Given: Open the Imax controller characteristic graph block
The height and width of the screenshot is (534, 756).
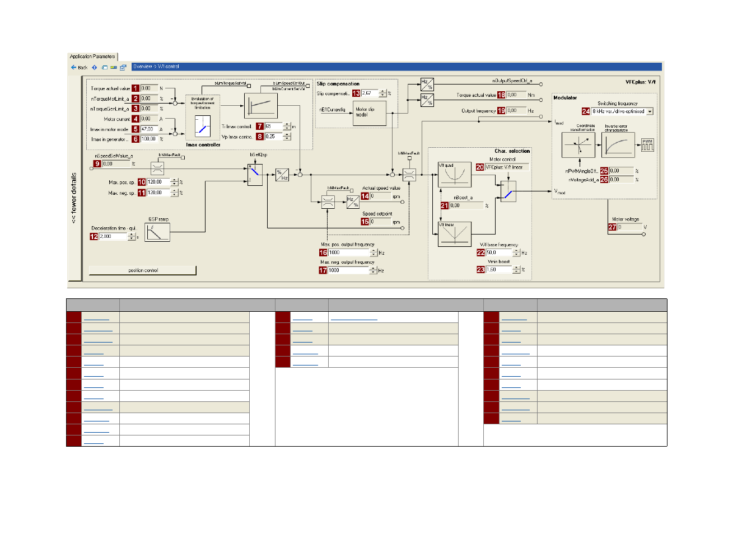Looking at the screenshot, I should (x=260, y=105).
